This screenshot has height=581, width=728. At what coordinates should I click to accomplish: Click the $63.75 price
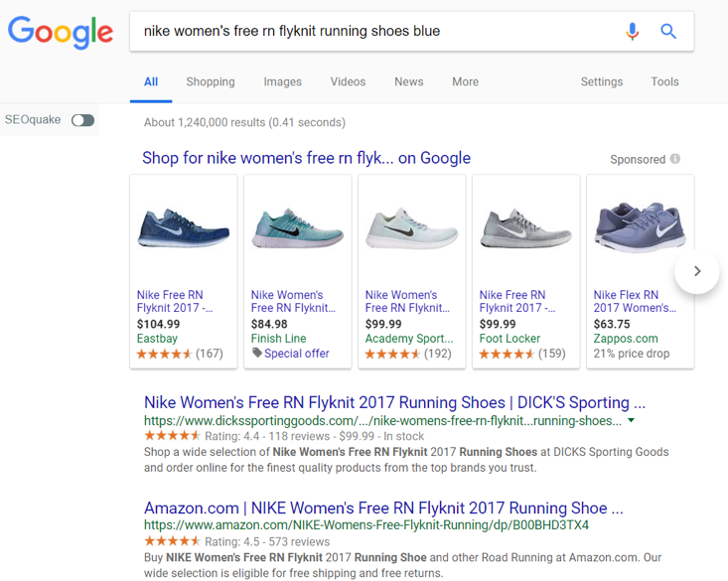pyautogui.click(x=612, y=324)
